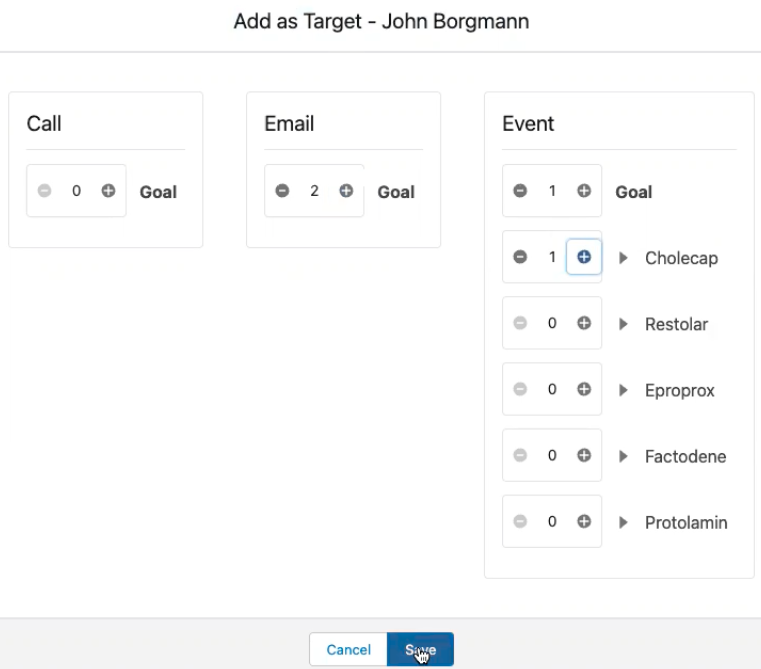Select the Email goal number field

point(314,191)
